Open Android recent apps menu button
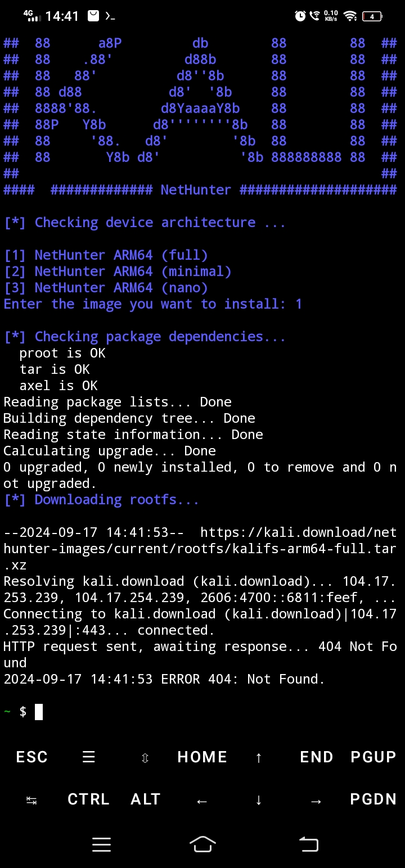 click(x=101, y=844)
